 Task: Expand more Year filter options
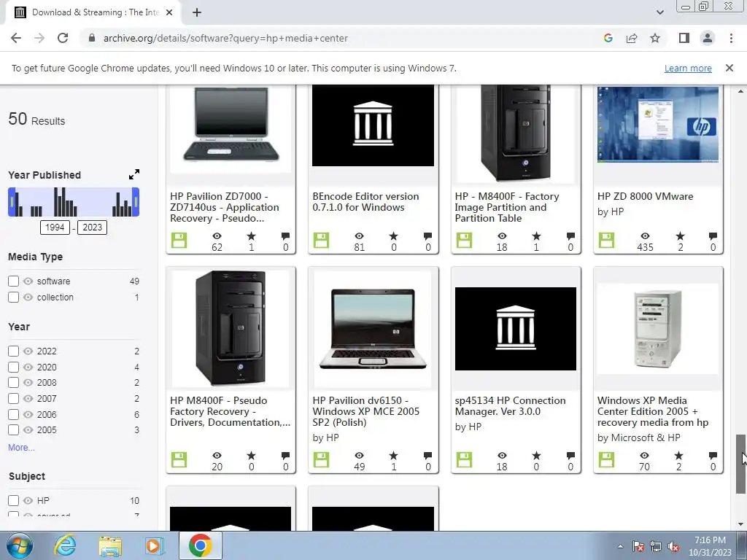21,448
